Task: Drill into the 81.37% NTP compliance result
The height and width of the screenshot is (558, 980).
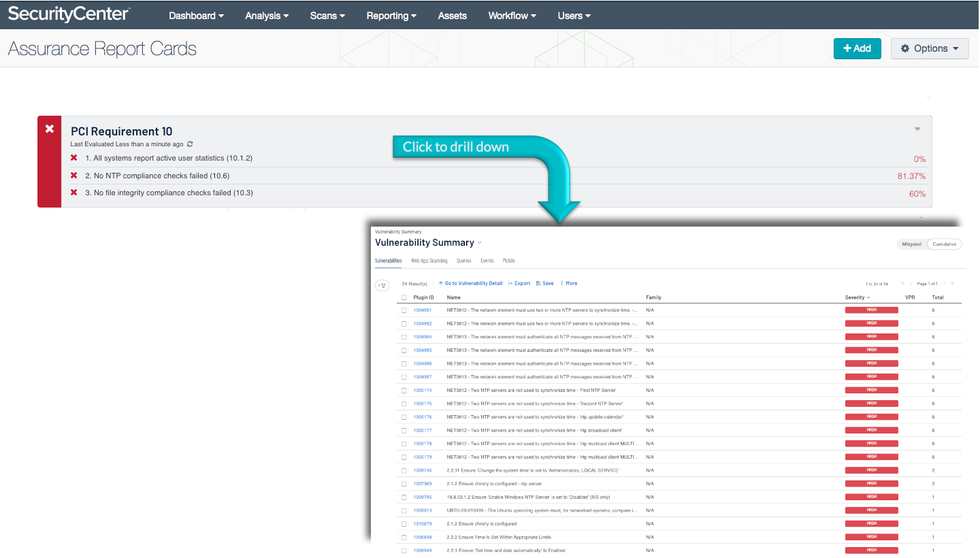Action: coord(911,176)
